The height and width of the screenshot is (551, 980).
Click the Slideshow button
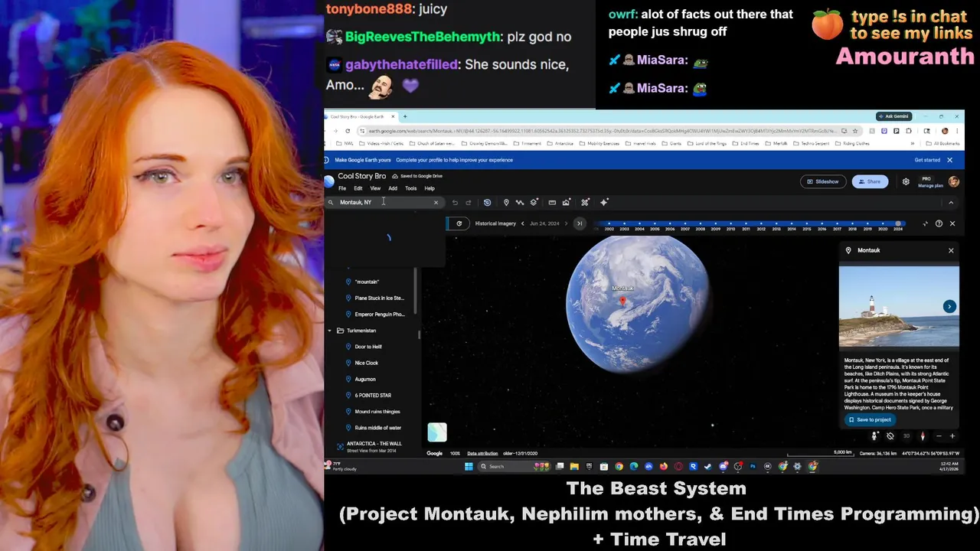point(822,181)
